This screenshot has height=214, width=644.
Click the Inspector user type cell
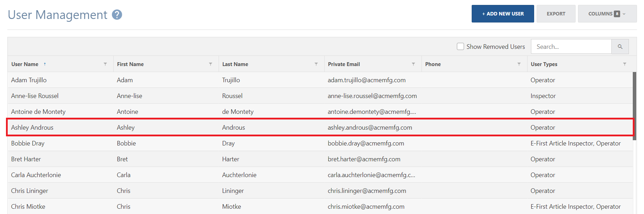[580, 96]
